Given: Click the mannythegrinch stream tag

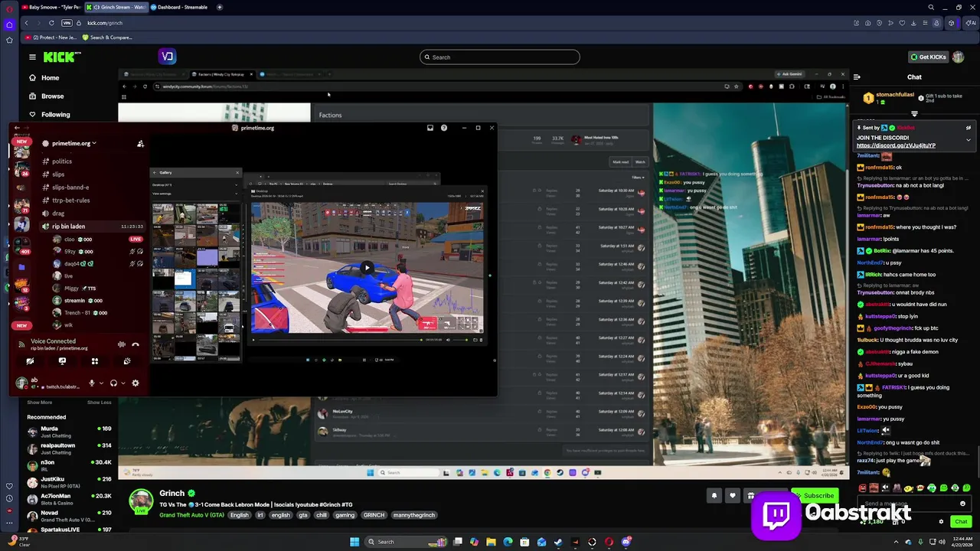Looking at the screenshot, I should 414,515.
